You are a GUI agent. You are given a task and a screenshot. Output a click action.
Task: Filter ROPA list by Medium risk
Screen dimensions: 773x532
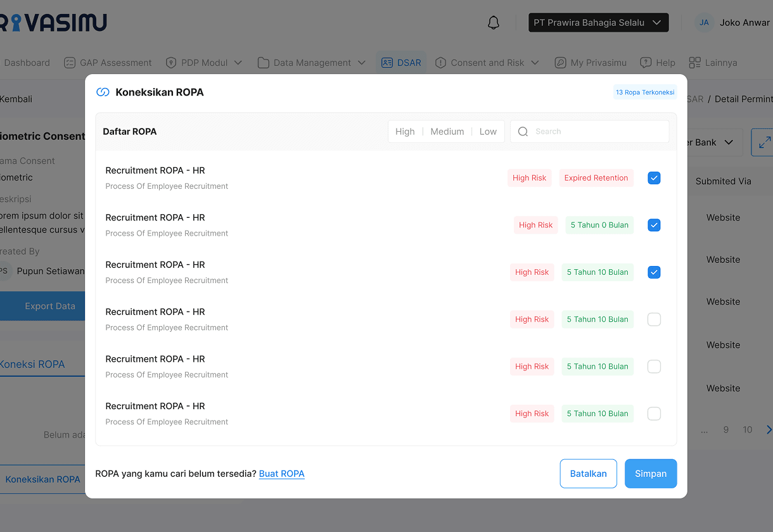pyautogui.click(x=447, y=132)
